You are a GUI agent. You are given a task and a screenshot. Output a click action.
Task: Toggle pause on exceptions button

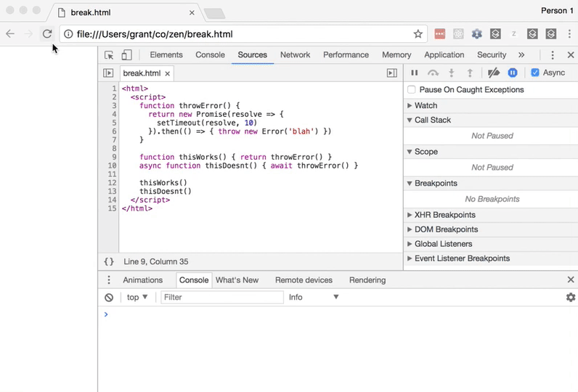513,73
